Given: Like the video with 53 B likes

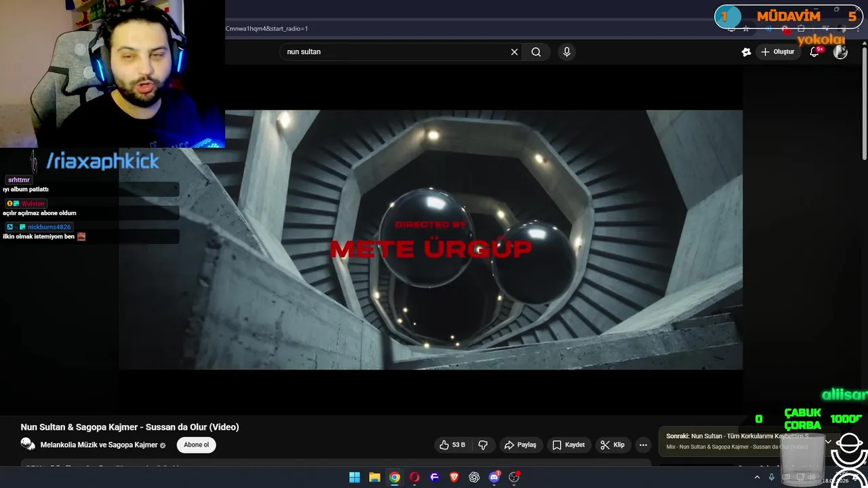Looking at the screenshot, I should coord(452,445).
